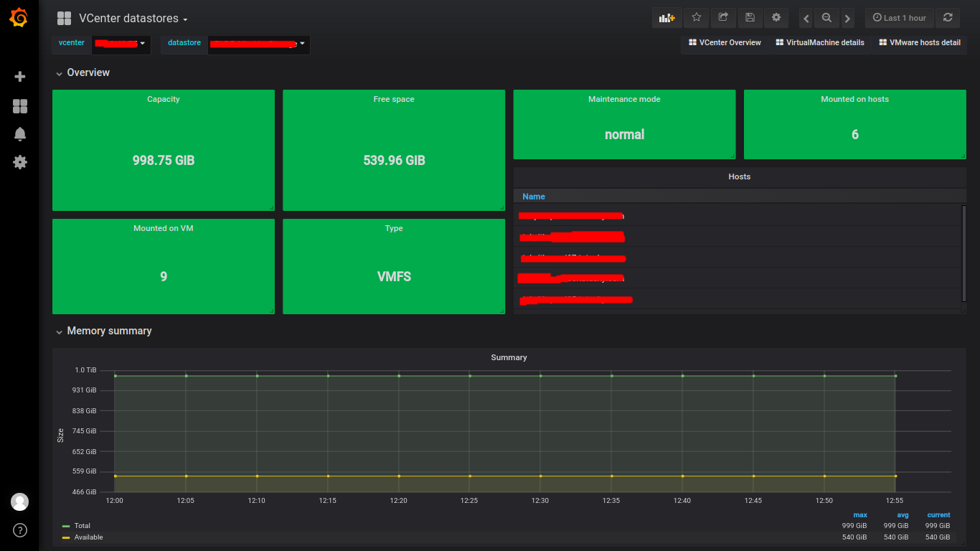980x551 pixels.
Task: Collapse the Memory summary row
Action: coord(104,331)
